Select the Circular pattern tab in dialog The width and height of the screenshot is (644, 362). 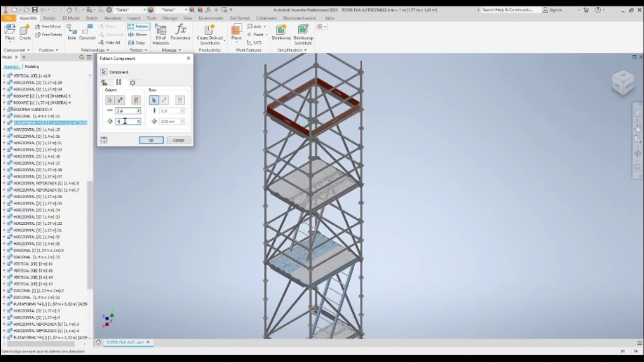(132, 82)
